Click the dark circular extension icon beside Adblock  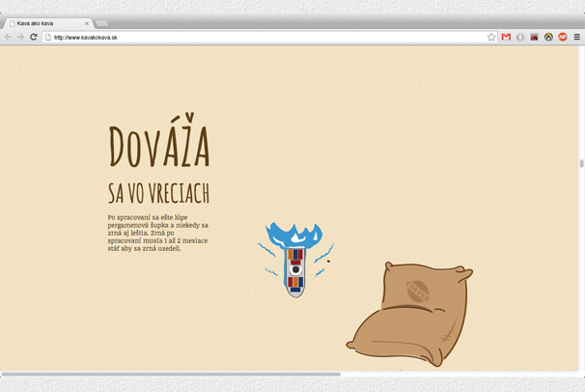[x=548, y=37]
